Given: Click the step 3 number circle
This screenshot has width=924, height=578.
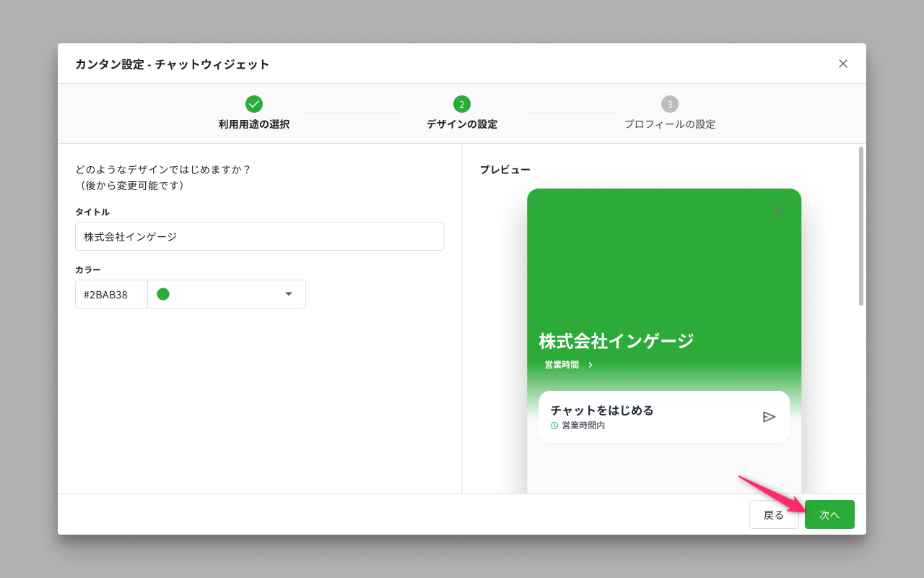Looking at the screenshot, I should pyautogui.click(x=670, y=104).
